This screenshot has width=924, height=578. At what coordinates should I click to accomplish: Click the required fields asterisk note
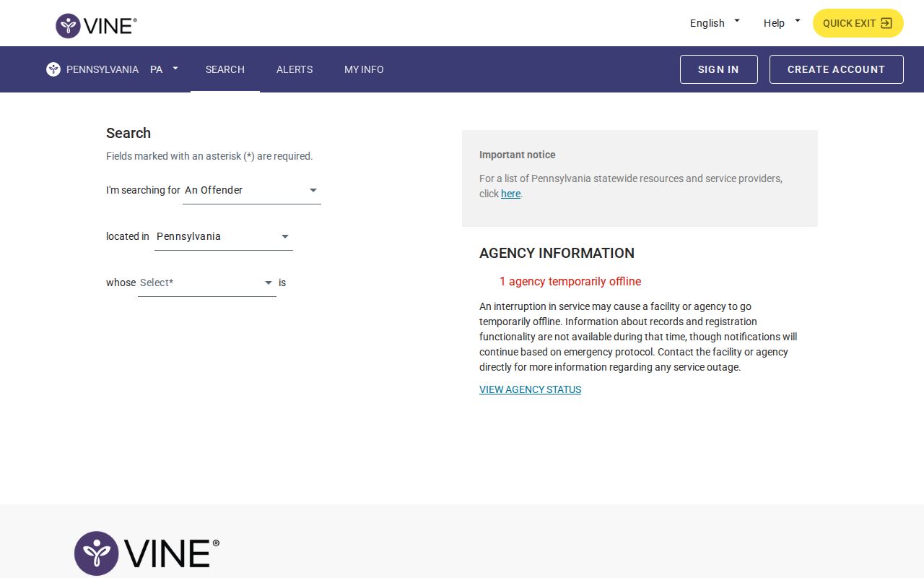pos(209,156)
